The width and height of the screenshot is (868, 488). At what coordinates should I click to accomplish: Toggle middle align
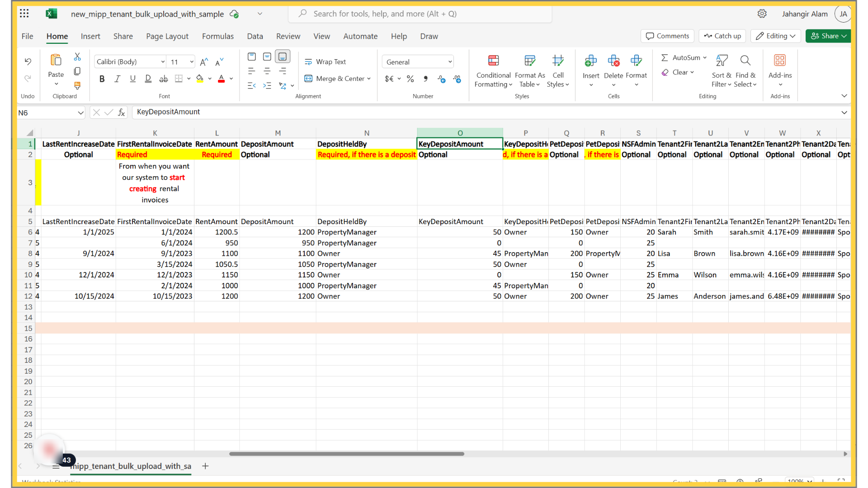[267, 56]
